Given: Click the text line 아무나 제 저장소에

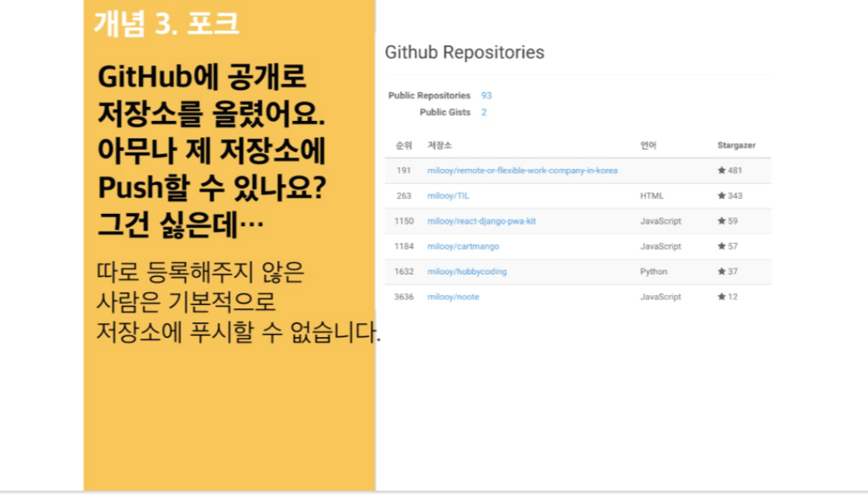Looking at the screenshot, I should [x=211, y=151].
